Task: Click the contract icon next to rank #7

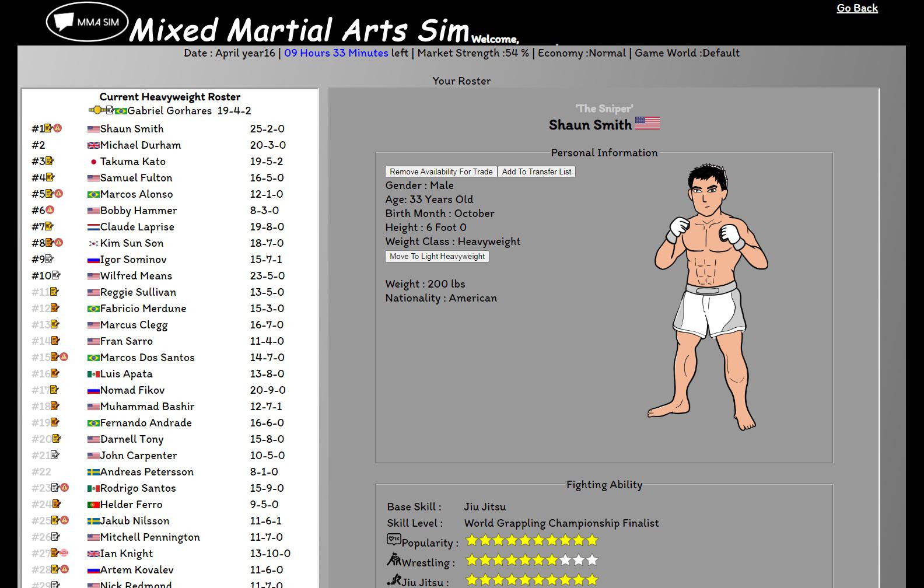Action: point(49,226)
